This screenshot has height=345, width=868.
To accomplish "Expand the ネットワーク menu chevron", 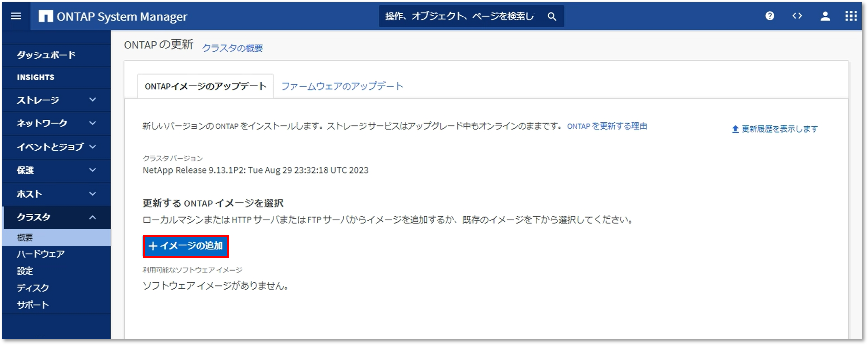I will [93, 123].
